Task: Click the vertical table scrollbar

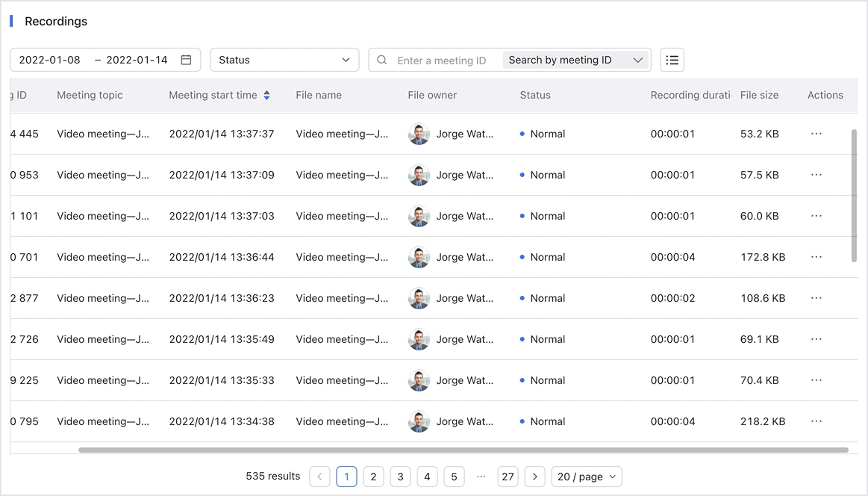Action: point(854,196)
